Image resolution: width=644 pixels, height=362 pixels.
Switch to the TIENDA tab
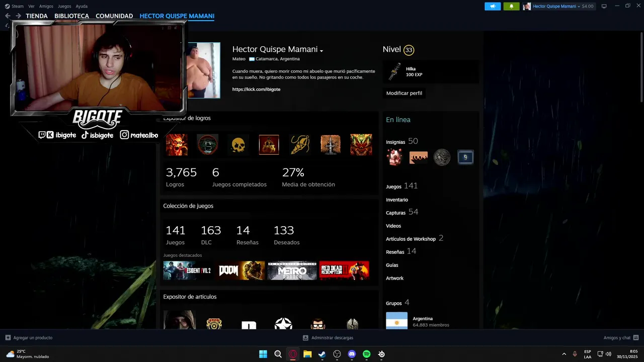pos(37,16)
